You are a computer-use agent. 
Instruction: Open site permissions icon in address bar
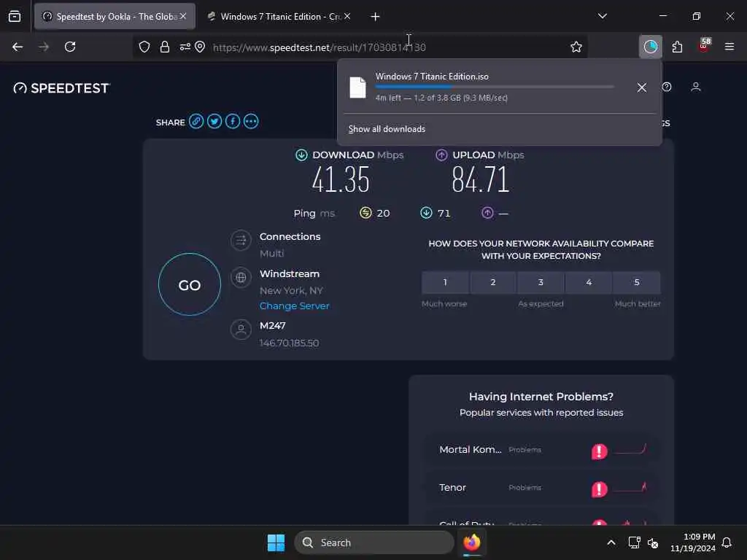point(185,47)
